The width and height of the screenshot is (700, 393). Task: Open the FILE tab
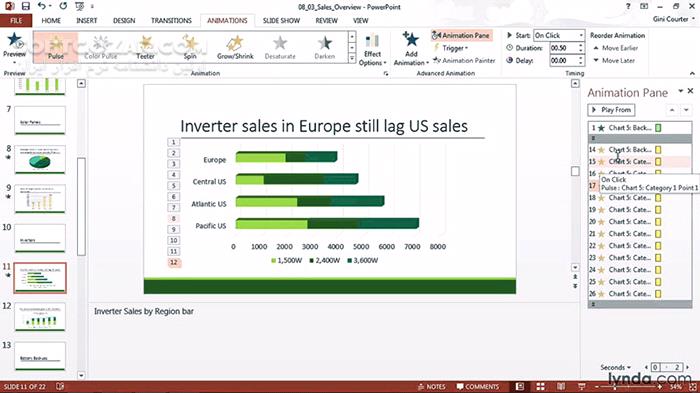(x=16, y=21)
